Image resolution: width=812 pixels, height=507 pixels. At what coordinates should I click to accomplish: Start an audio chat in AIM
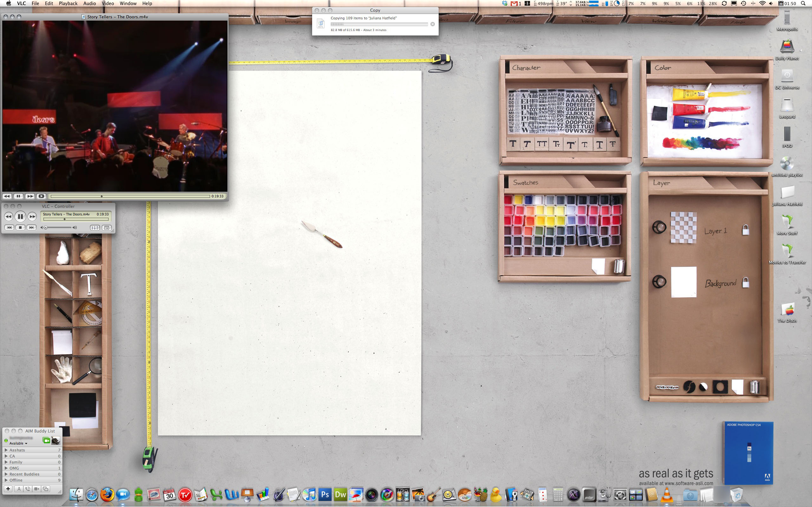click(28, 489)
